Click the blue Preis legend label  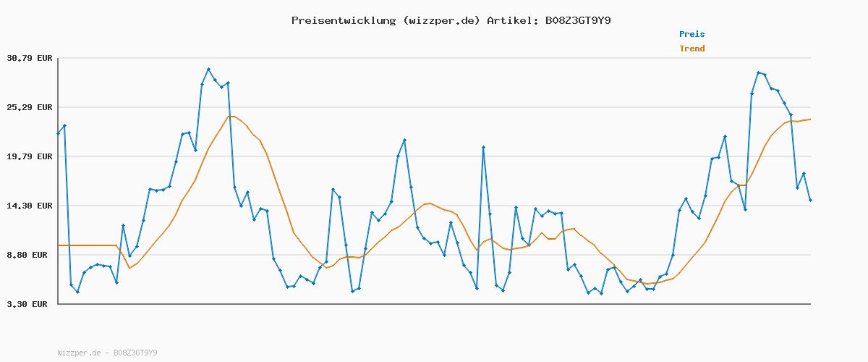click(692, 34)
